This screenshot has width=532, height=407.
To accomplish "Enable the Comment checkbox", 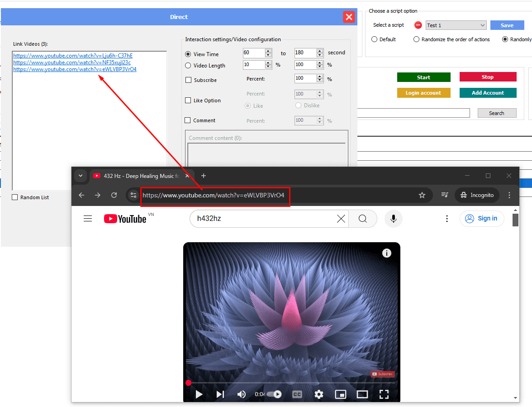I will tap(188, 120).
